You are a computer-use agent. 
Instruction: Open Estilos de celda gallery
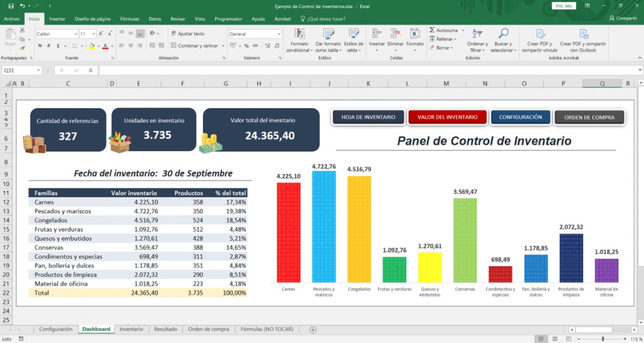point(353,40)
